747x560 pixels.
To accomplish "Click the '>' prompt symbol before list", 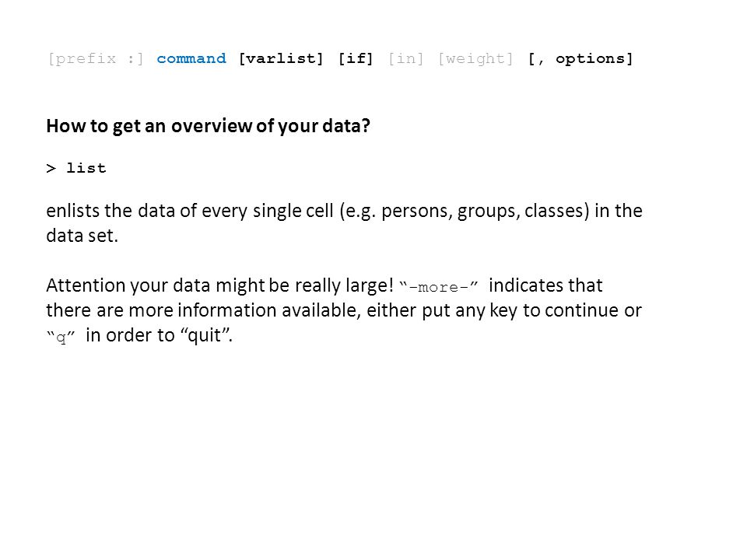I will tap(51, 168).
